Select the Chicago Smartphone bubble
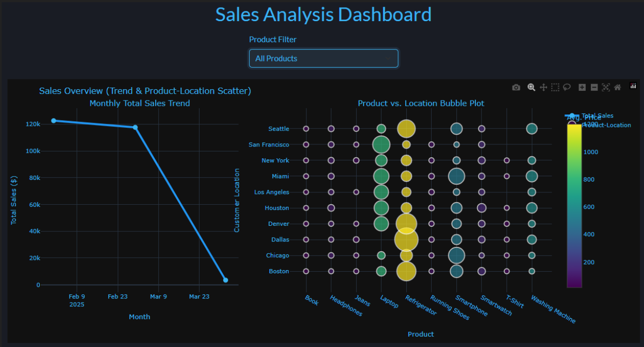The width and height of the screenshot is (644, 347). pyautogui.click(x=456, y=255)
